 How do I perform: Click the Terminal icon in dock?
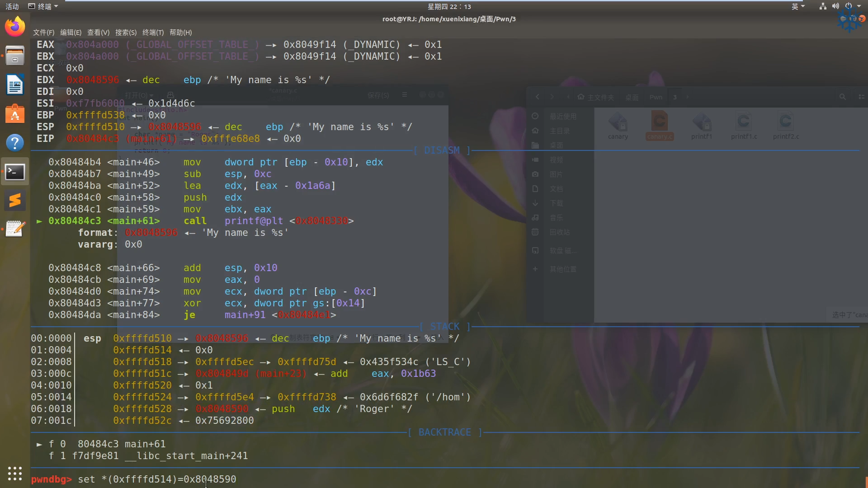pos(15,172)
